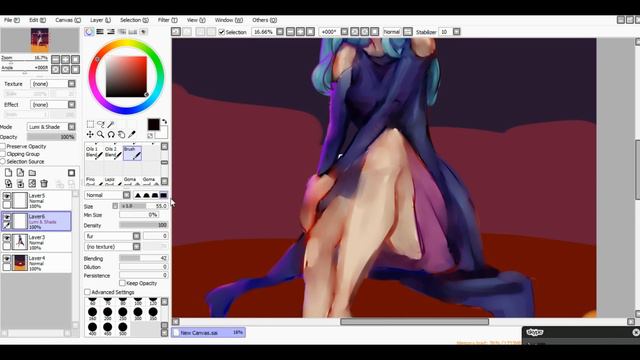Switch to the New Canvas.sai tab
This screenshot has height=360, width=640.
click(x=209, y=333)
